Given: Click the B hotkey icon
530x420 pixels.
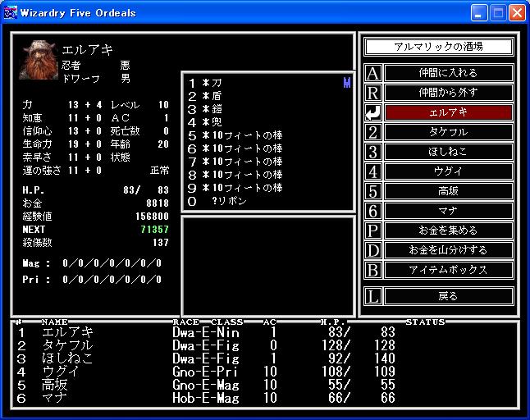Looking at the screenshot, I should 372,270.
